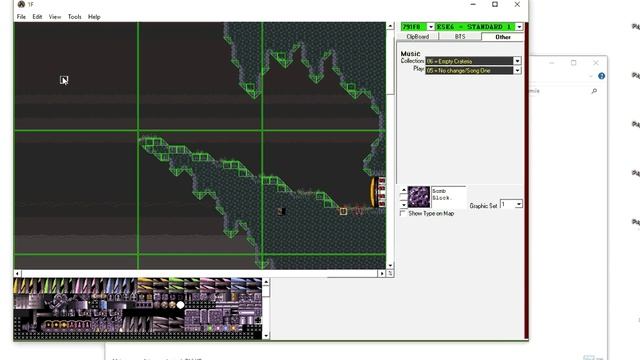Click the map's vertical scrollbar down arrow
Image resolution: width=640 pixels, height=360 pixels.
390,266
